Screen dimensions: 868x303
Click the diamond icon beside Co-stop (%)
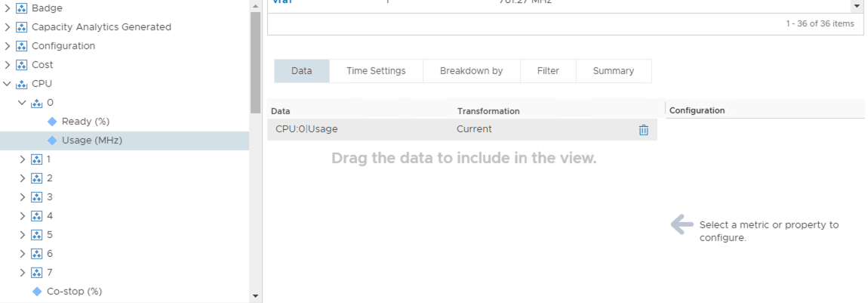[x=37, y=291]
